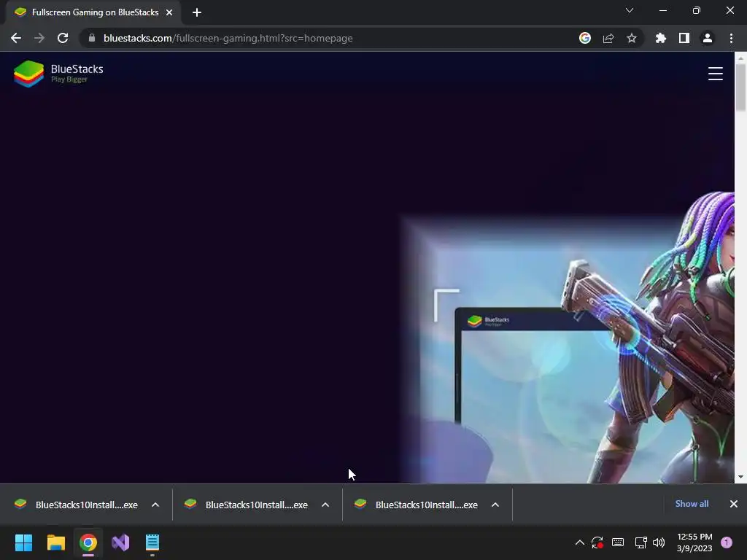Expand options for second BlueStacks download
The width and height of the screenshot is (747, 560).
pos(325,505)
